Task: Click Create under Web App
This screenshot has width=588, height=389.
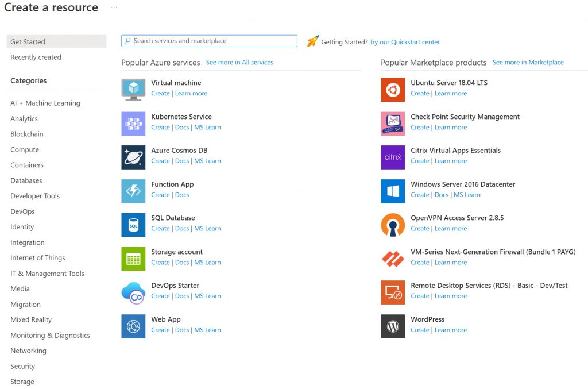Action: tap(161, 330)
